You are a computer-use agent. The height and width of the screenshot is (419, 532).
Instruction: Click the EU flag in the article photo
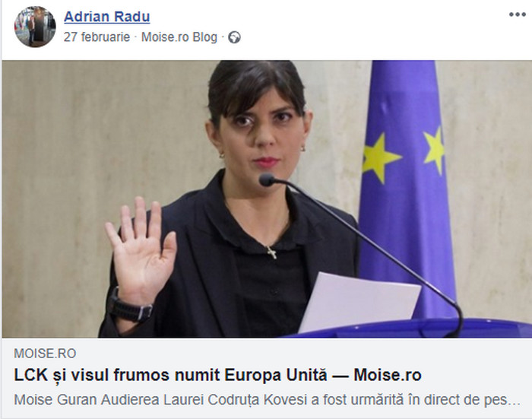407,190
